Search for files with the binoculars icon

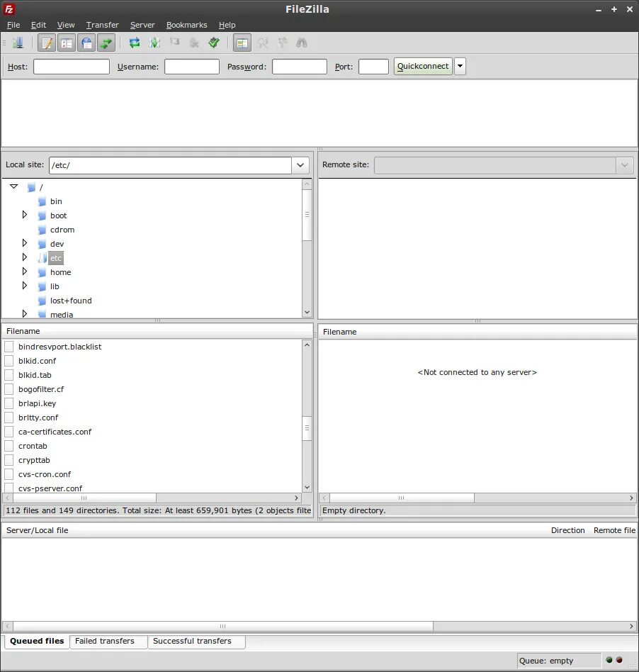[302, 43]
